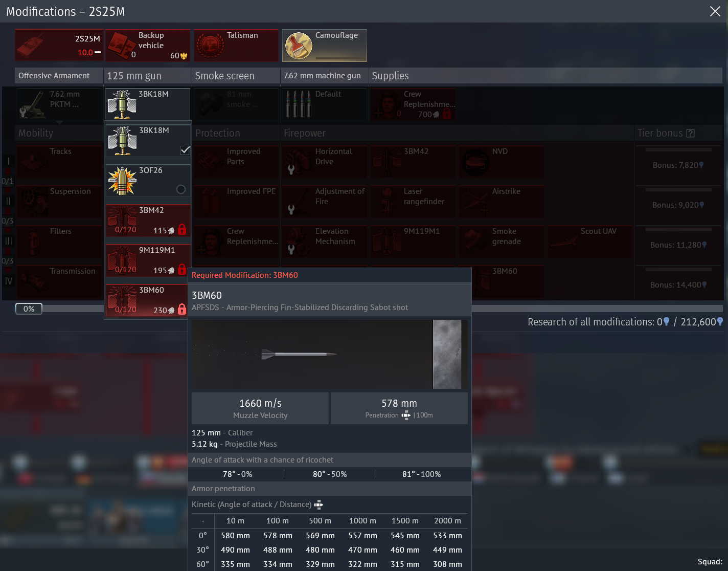Choose the locked 3BM60 shell entry
Screen dimensions: 728x571
pos(148,300)
